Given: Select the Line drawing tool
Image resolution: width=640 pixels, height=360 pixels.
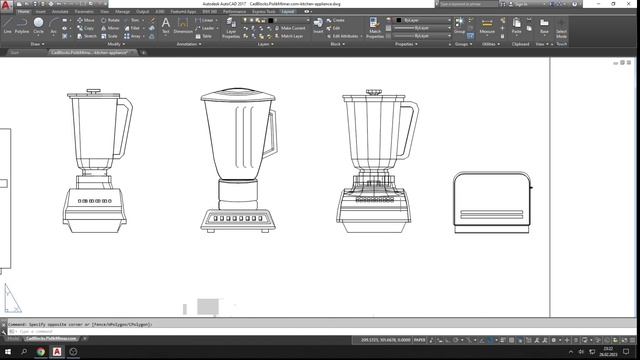Looking at the screenshot, I should [x=7, y=26].
